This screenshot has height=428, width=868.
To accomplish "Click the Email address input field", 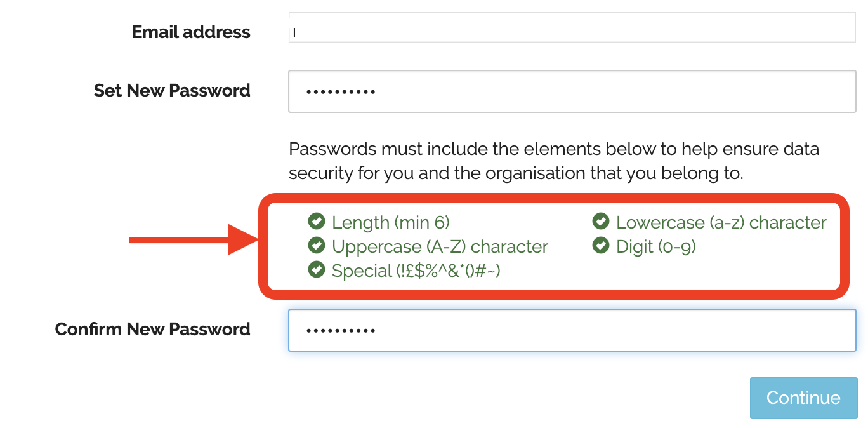I will pos(571,28).
